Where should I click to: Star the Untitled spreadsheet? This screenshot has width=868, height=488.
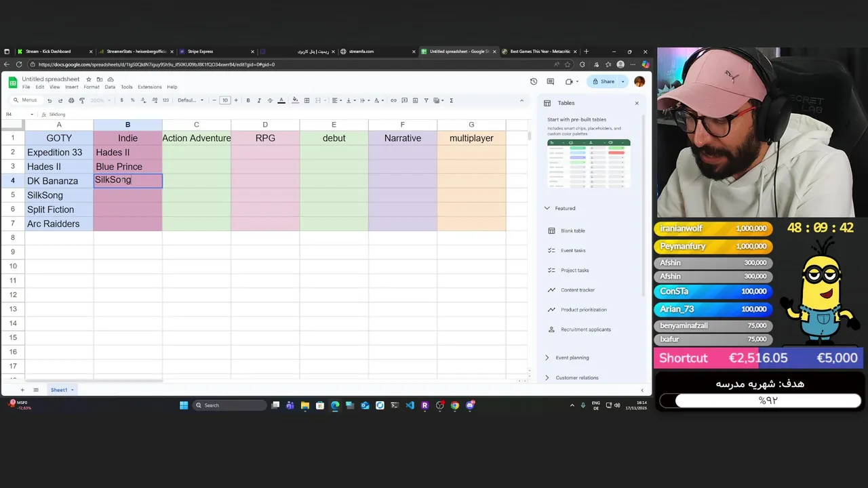coord(89,79)
